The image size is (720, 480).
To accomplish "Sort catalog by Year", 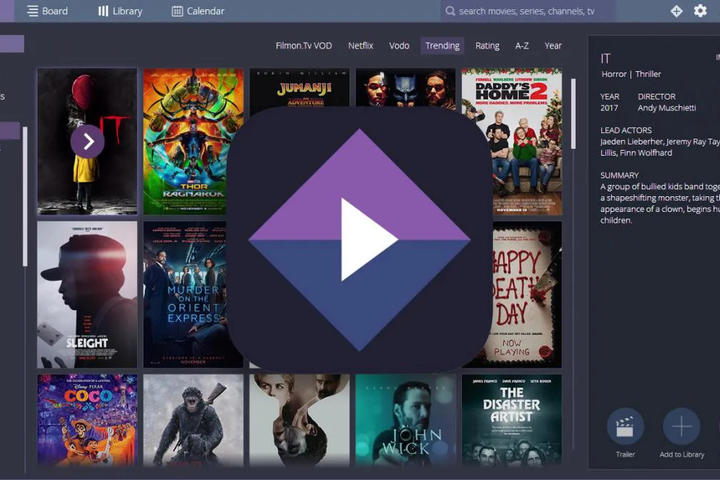I will [553, 46].
